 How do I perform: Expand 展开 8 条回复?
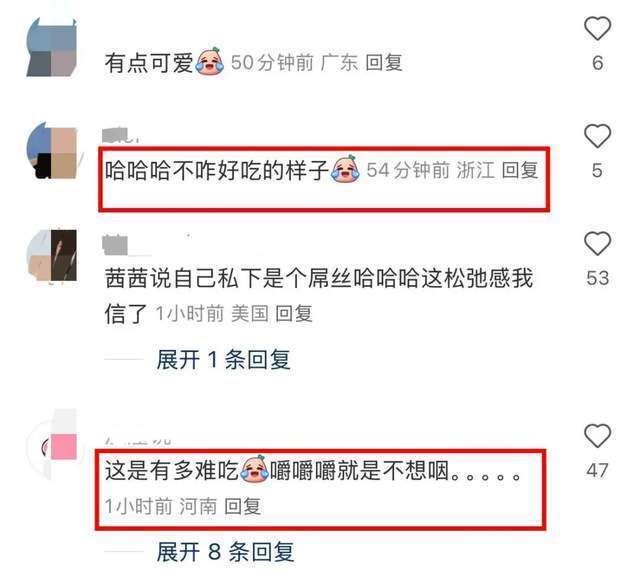tap(225, 552)
